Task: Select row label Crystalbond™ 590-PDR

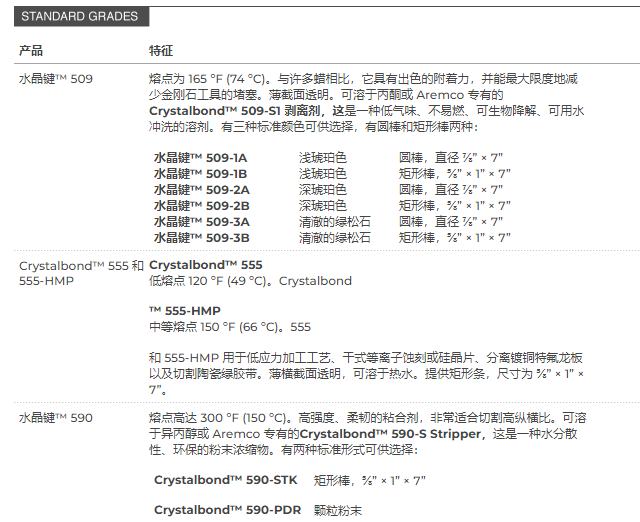Action: click(227, 510)
